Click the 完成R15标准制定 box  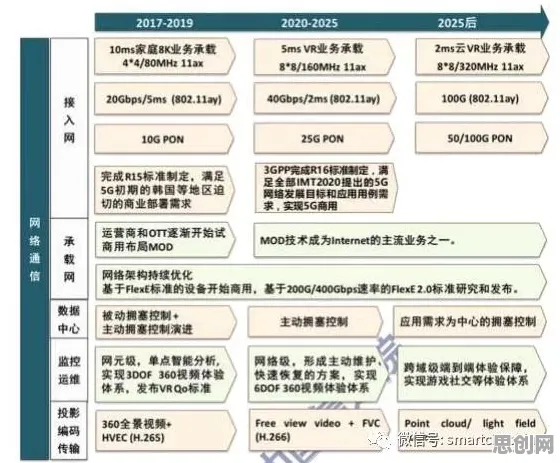[x=164, y=190]
